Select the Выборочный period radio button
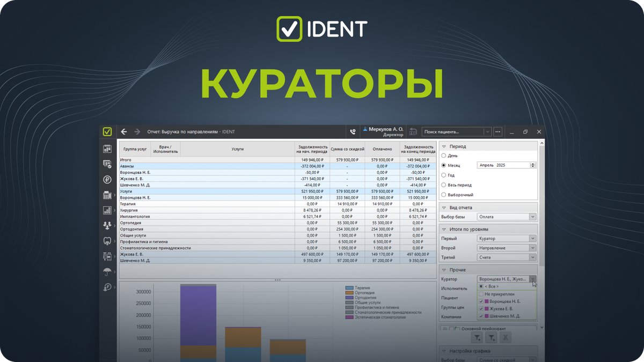The image size is (644, 362). click(x=444, y=195)
